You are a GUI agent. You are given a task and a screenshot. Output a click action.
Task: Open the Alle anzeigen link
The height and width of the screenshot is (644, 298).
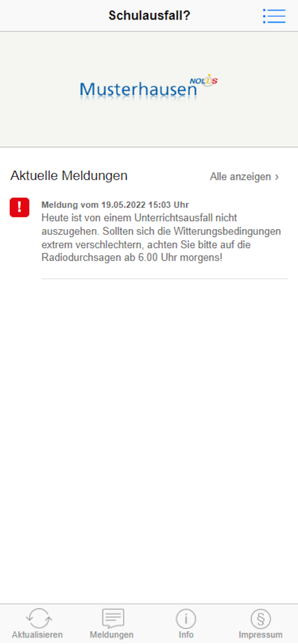click(240, 176)
